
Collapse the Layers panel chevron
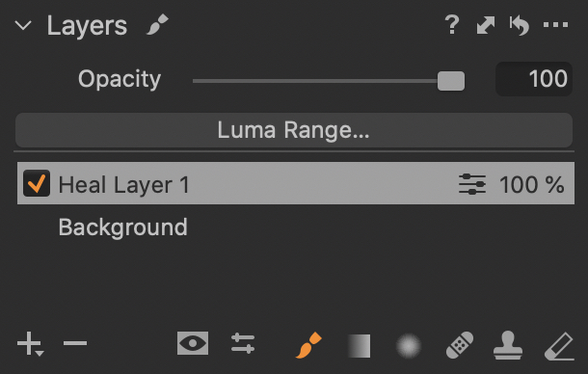coord(23,25)
